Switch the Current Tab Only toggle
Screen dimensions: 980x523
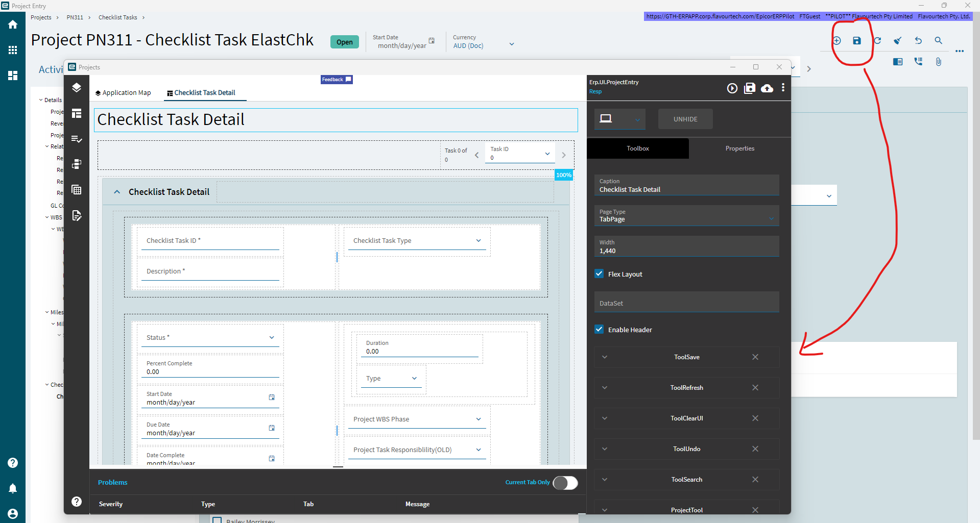click(x=565, y=483)
